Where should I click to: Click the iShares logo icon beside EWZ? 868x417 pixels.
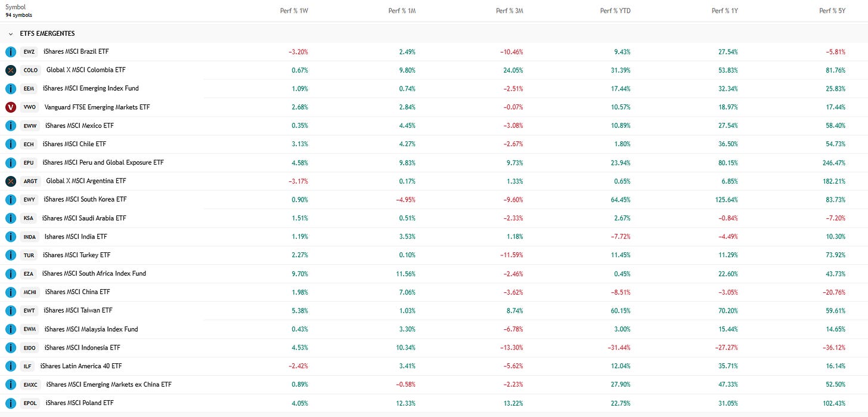point(11,52)
